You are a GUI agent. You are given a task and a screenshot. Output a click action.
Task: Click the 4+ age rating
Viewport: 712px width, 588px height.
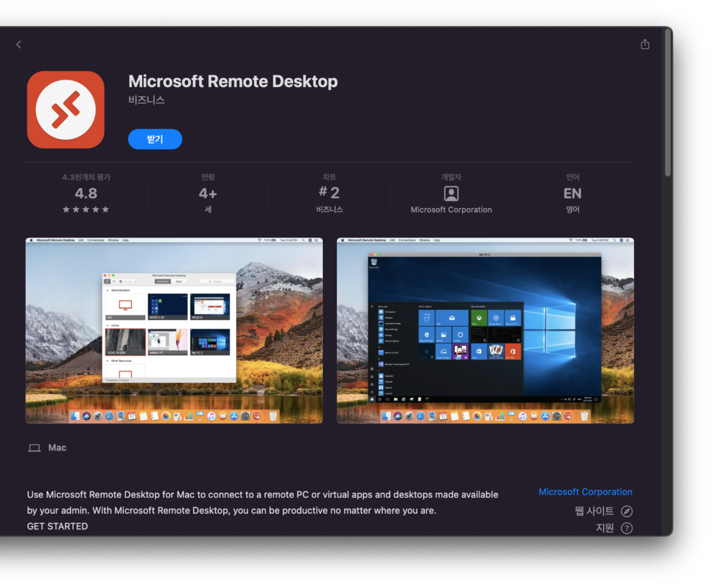click(207, 194)
